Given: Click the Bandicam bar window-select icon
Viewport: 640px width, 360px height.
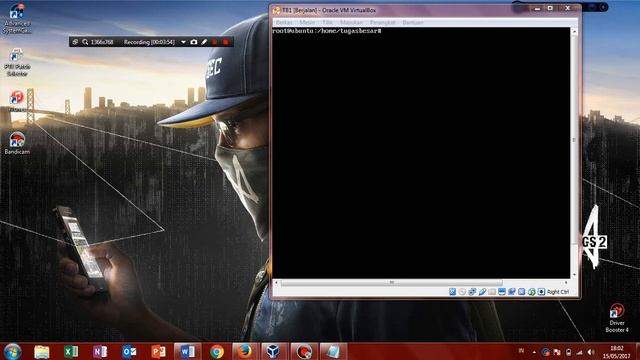Looking at the screenshot, I should 75,42.
